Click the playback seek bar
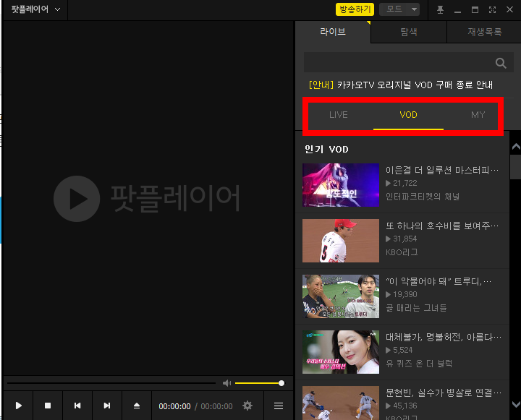Viewport: 521px width, 420px height. (111, 383)
